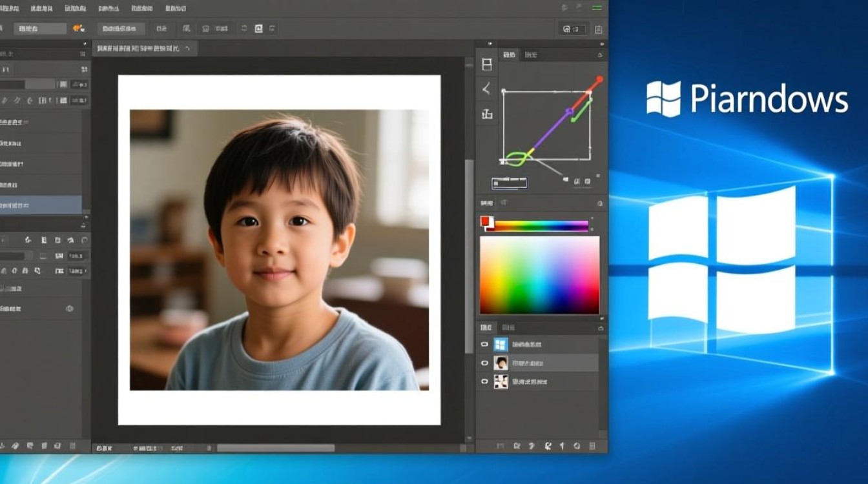Open the layers panel options menu

pos(600,328)
